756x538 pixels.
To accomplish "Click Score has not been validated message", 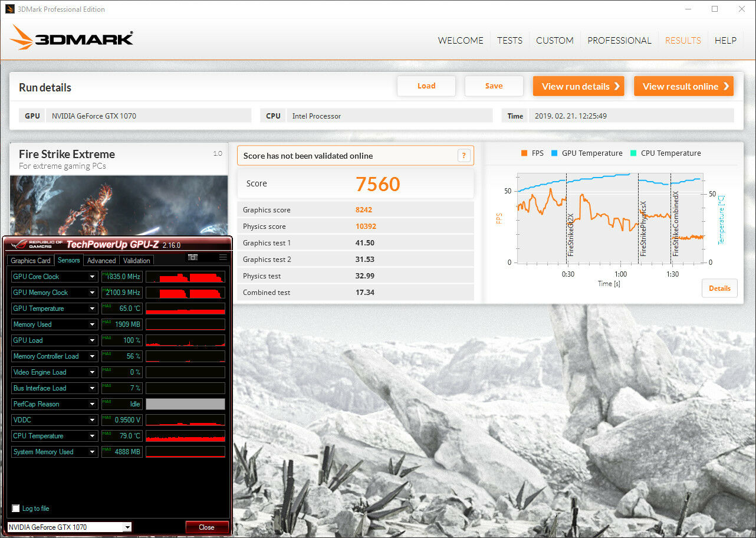I will [308, 156].
